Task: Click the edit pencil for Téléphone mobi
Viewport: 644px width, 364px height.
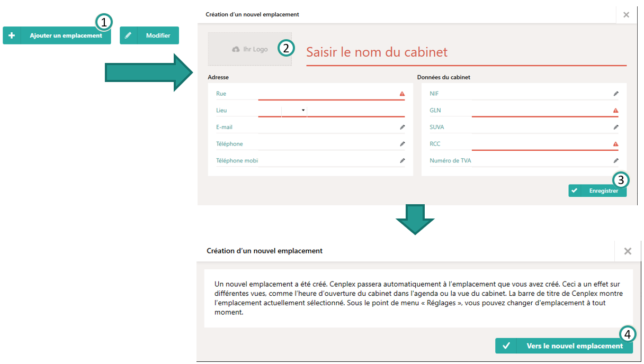Action: click(402, 160)
